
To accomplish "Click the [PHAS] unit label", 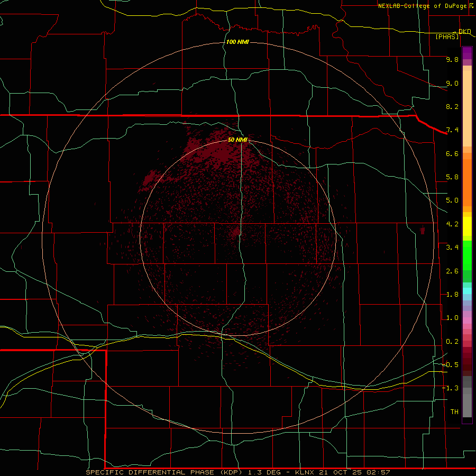I will pyautogui.click(x=447, y=36).
